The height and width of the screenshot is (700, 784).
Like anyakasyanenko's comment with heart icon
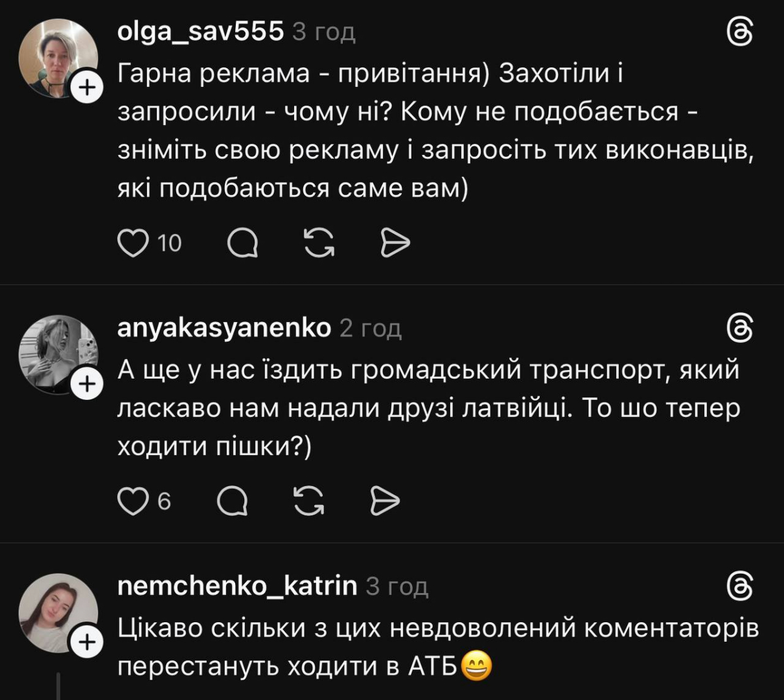click(133, 501)
